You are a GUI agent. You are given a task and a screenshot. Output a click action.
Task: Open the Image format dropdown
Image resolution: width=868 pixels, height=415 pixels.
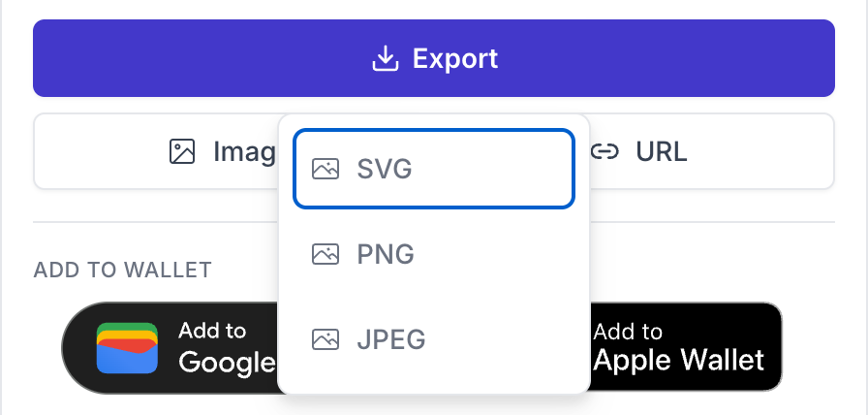[x=157, y=151]
